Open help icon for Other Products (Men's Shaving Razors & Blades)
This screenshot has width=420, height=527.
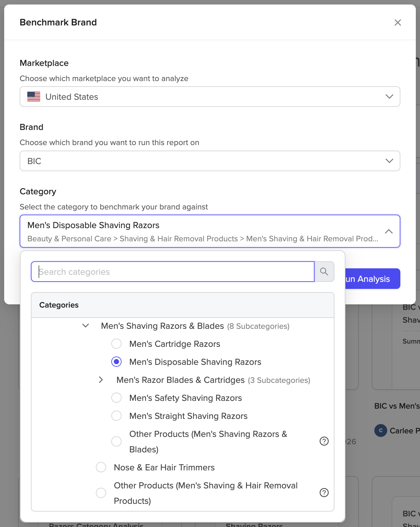click(324, 441)
